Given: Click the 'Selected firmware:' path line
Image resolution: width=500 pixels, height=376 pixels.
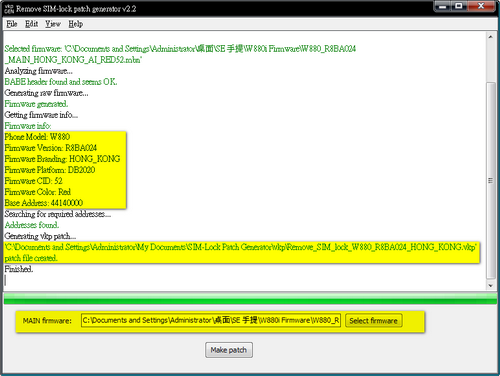Looking at the screenshot, I should [x=180, y=49].
